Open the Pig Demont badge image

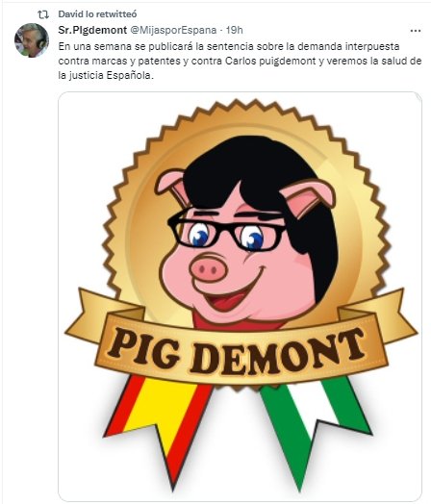coord(240,296)
